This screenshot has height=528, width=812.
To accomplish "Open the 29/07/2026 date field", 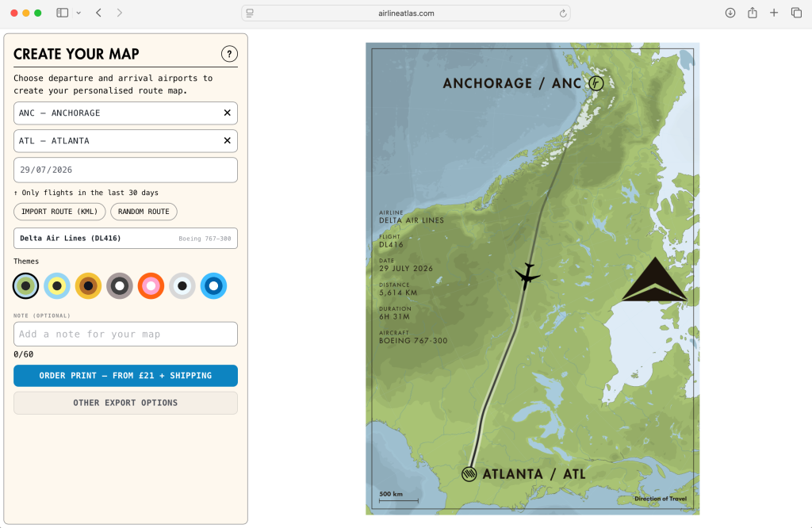I will point(125,170).
